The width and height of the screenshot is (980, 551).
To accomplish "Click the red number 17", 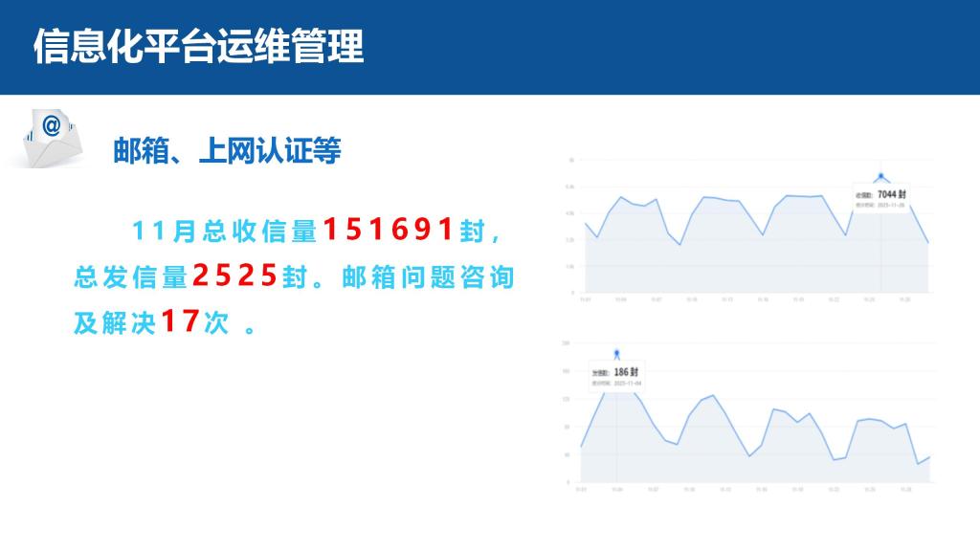I will tap(180, 322).
